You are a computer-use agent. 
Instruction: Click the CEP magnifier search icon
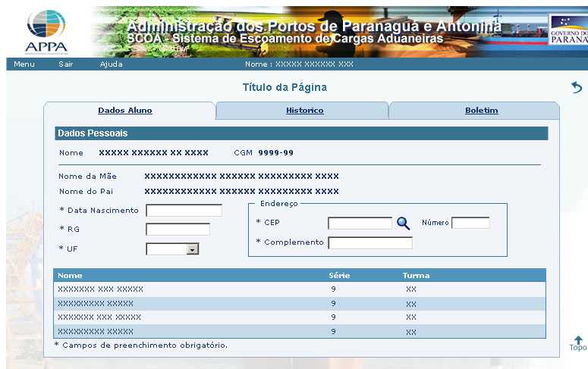click(404, 223)
